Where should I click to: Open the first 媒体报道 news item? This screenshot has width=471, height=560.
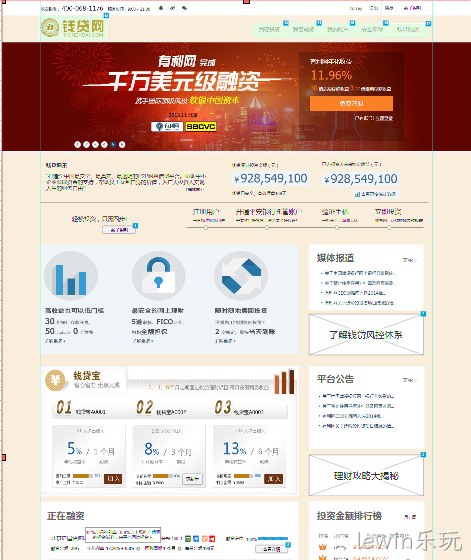point(359,273)
